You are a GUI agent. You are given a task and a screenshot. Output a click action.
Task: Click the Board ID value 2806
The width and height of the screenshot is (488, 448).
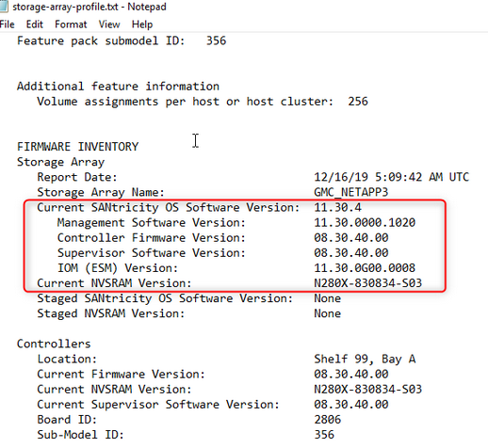point(327,420)
